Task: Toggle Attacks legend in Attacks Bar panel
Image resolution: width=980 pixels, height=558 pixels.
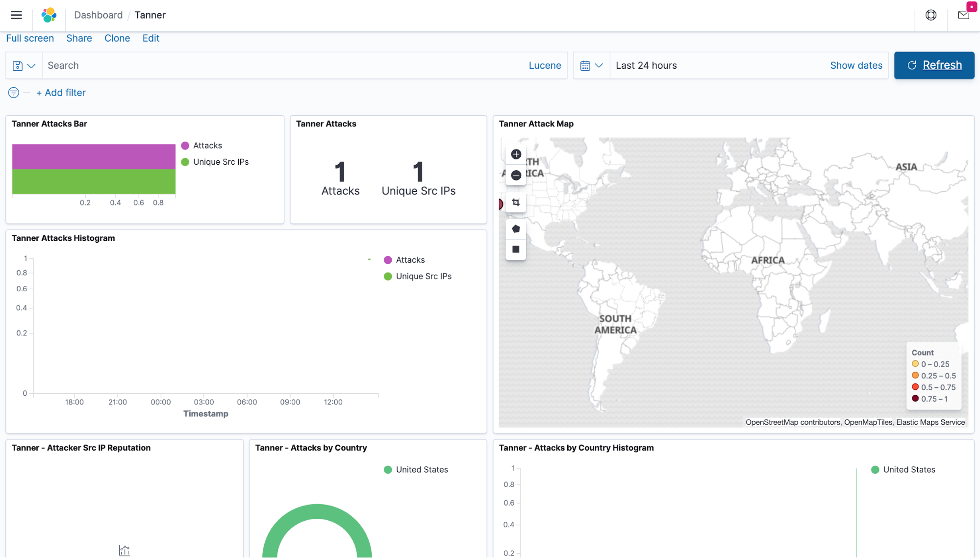Action: pyautogui.click(x=201, y=146)
